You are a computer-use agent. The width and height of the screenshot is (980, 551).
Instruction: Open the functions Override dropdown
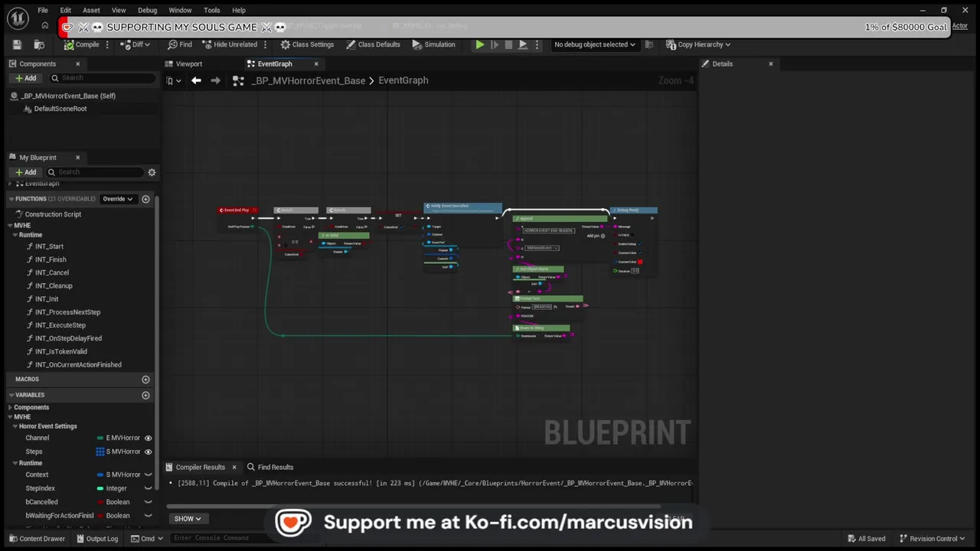point(118,199)
